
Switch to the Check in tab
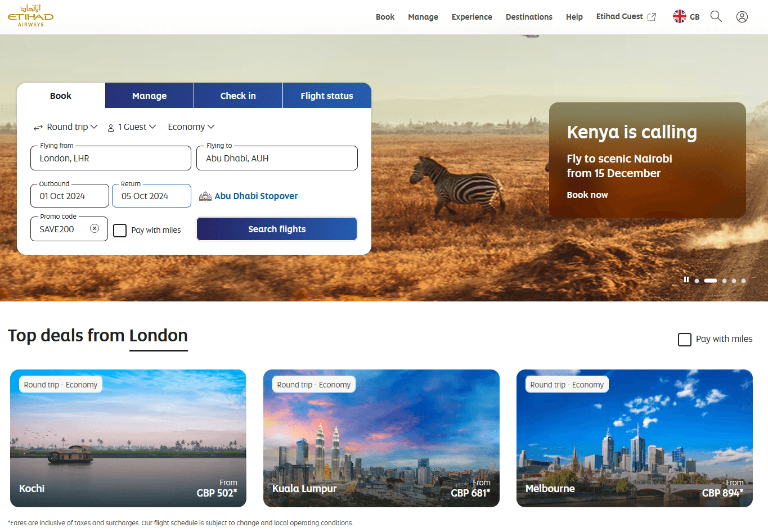click(x=238, y=96)
